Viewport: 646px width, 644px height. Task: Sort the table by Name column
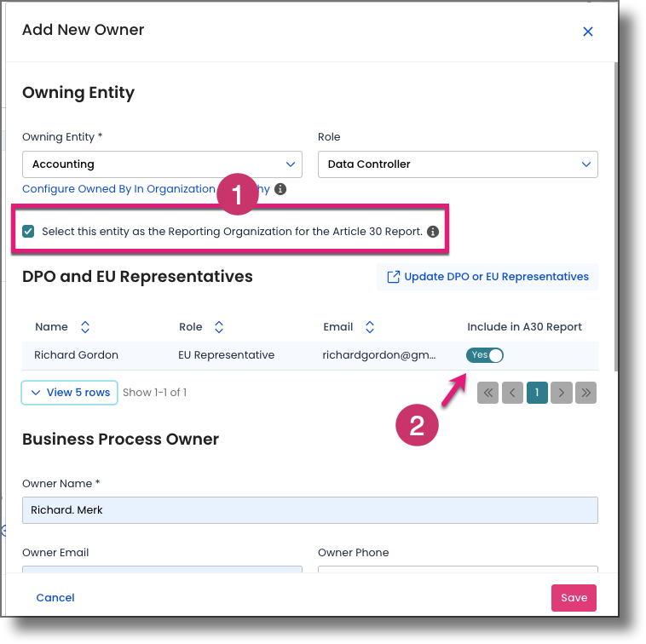pos(85,327)
